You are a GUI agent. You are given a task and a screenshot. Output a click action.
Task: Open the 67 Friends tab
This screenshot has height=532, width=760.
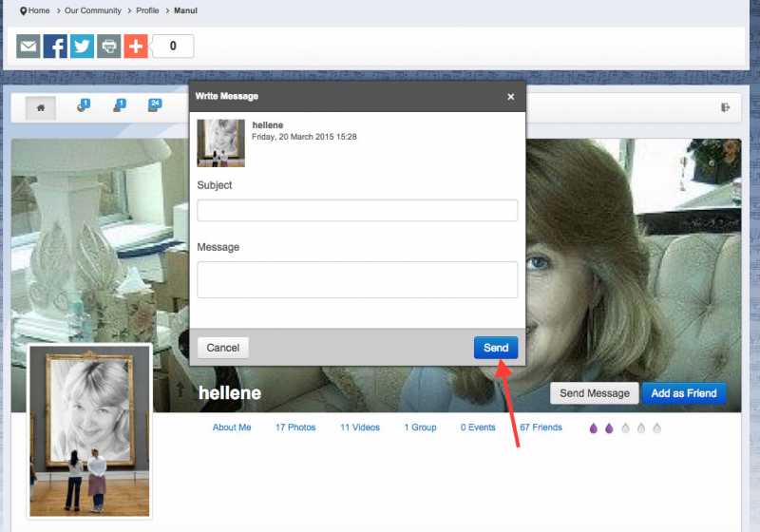541,427
